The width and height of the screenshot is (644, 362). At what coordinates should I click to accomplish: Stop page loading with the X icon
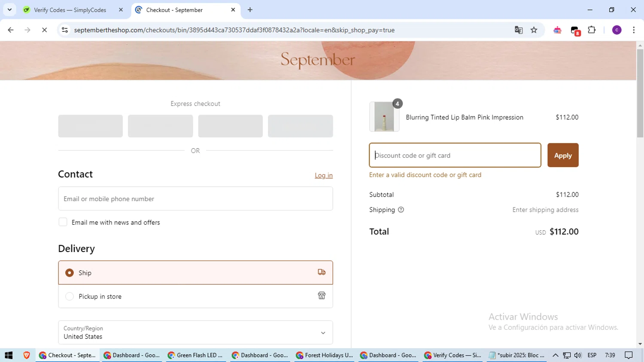(44, 30)
